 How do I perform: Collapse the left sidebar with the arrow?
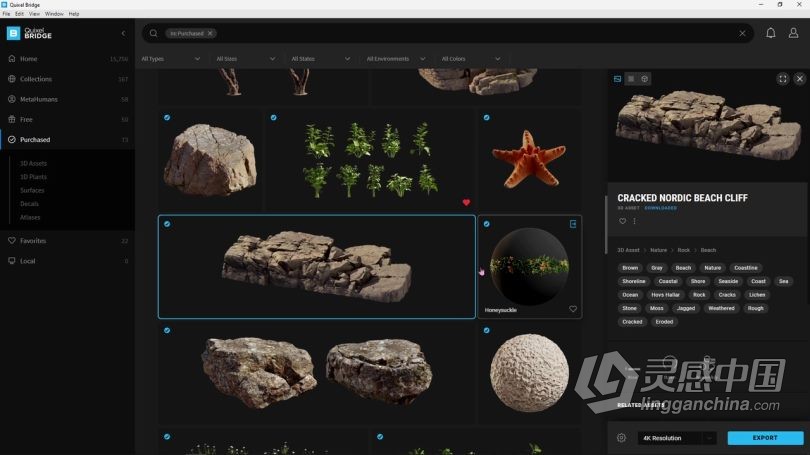click(123, 33)
